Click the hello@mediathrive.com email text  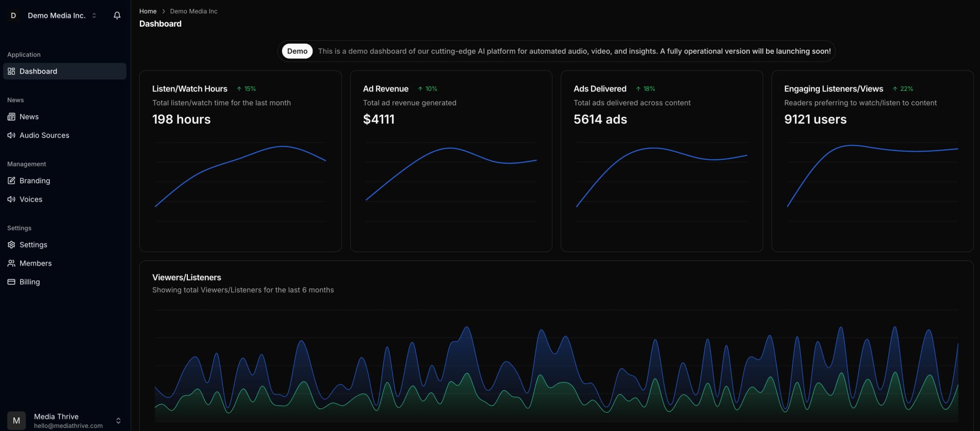coord(68,426)
